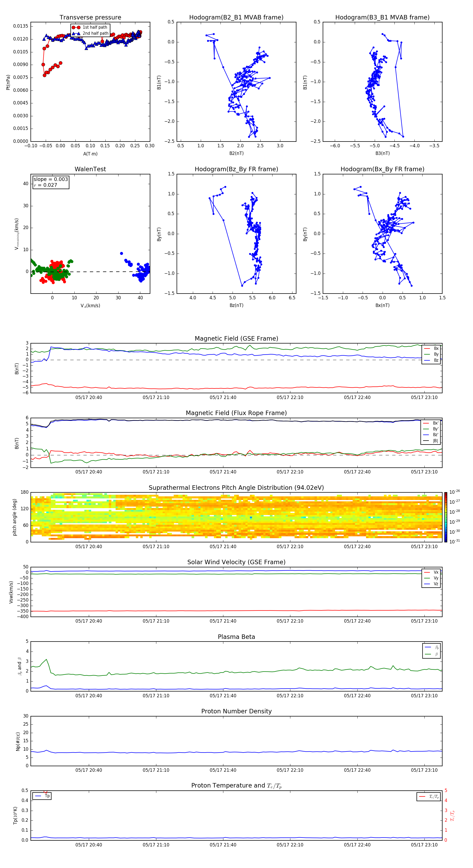Click the 05/17 21:40 tick label under GSE magnetic field

pos(223,398)
